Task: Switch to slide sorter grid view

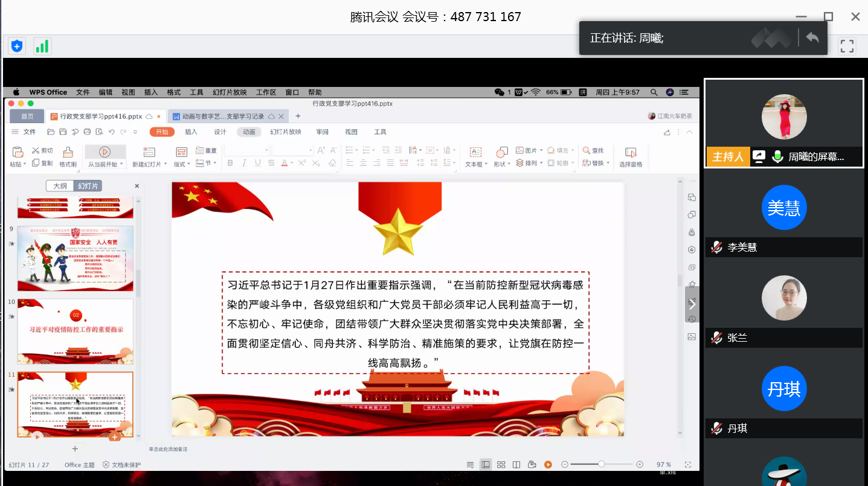Action: pyautogui.click(x=501, y=464)
